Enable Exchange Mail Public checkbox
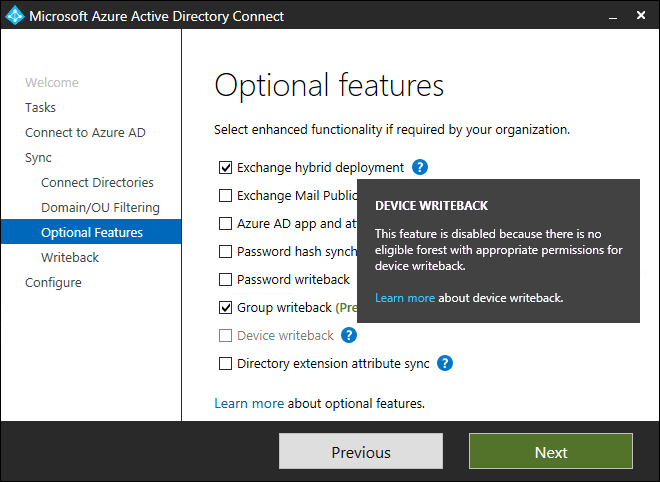The height and width of the screenshot is (482, 660). click(225, 195)
